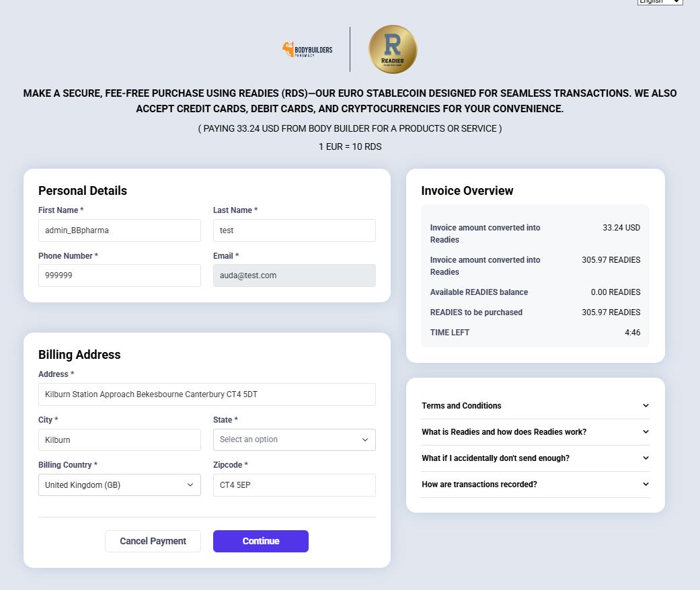Open the Billing Country dropdown
The image size is (700, 590).
point(119,484)
